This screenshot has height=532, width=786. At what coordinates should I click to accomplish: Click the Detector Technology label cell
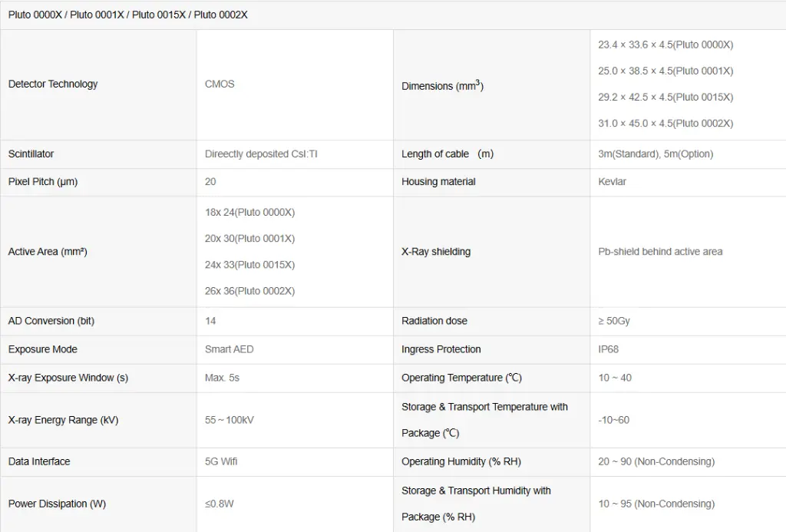click(x=53, y=84)
